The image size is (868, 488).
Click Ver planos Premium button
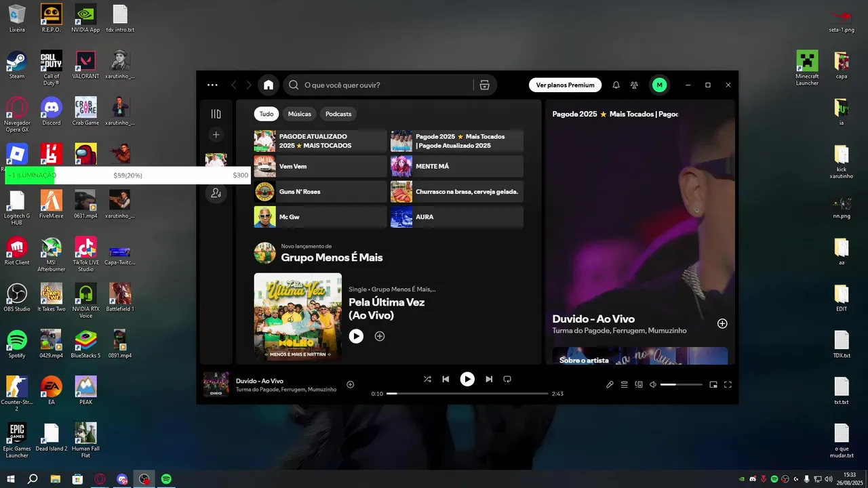click(x=565, y=85)
